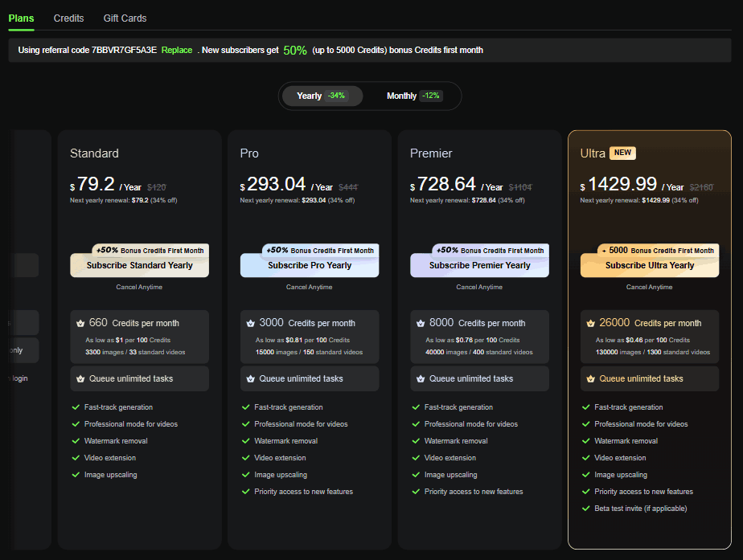743x560 pixels.
Task: Subscribe to Ultra Yearly plan
Action: tap(650, 265)
